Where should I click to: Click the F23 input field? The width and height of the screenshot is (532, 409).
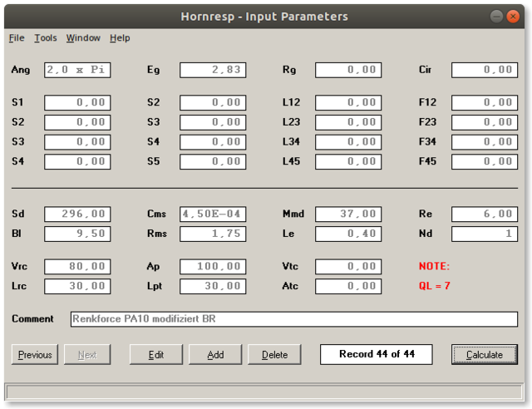[485, 122]
